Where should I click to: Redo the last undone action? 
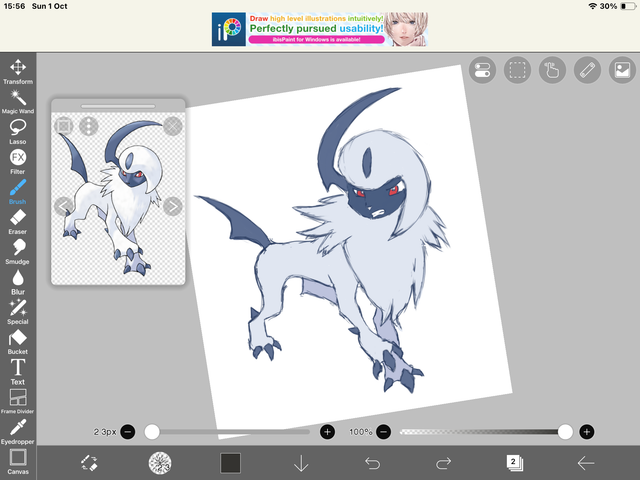443,463
